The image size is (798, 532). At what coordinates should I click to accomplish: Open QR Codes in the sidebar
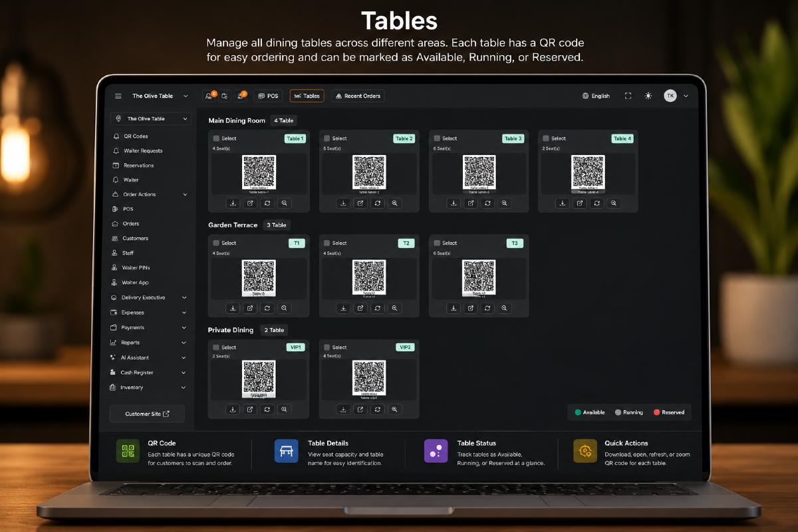click(x=136, y=136)
